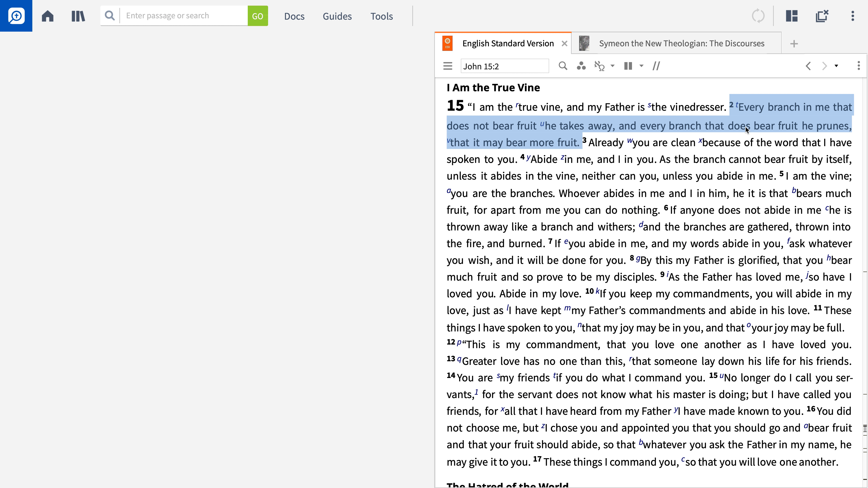The image size is (868, 488).
Task: Expand the parallel resources dropdown arrow
Action: click(x=642, y=66)
